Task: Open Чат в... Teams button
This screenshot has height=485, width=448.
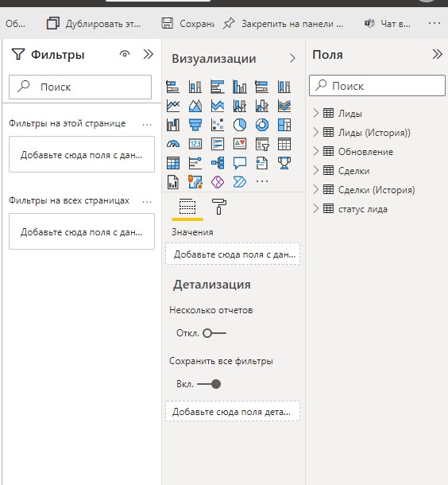Action: pyautogui.click(x=388, y=24)
